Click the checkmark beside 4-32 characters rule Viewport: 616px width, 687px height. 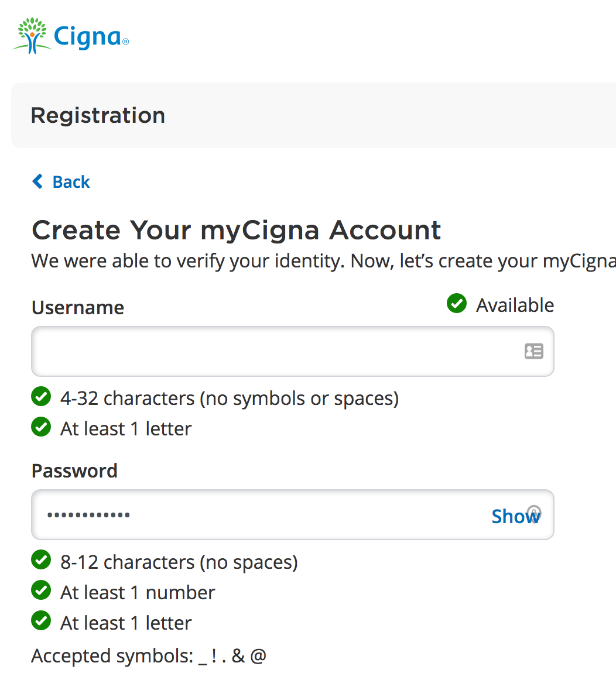click(x=41, y=397)
